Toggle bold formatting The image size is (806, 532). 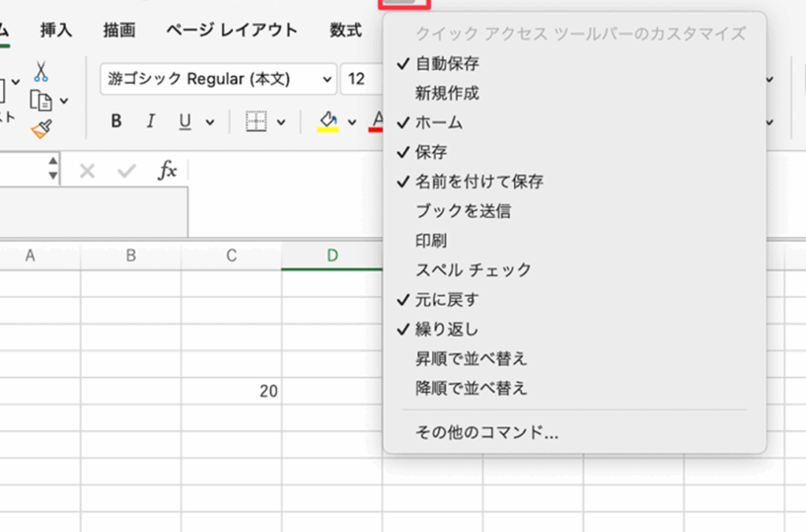click(x=116, y=121)
